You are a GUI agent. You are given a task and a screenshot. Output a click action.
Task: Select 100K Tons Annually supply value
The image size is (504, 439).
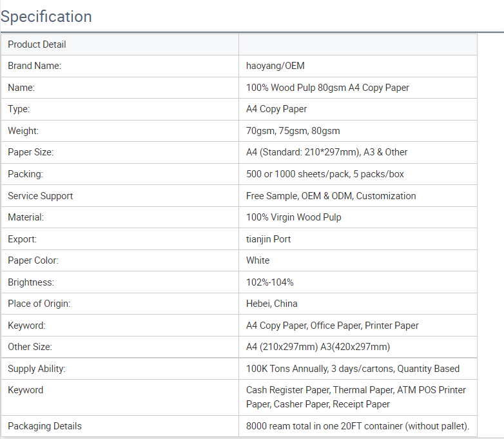[353, 369]
